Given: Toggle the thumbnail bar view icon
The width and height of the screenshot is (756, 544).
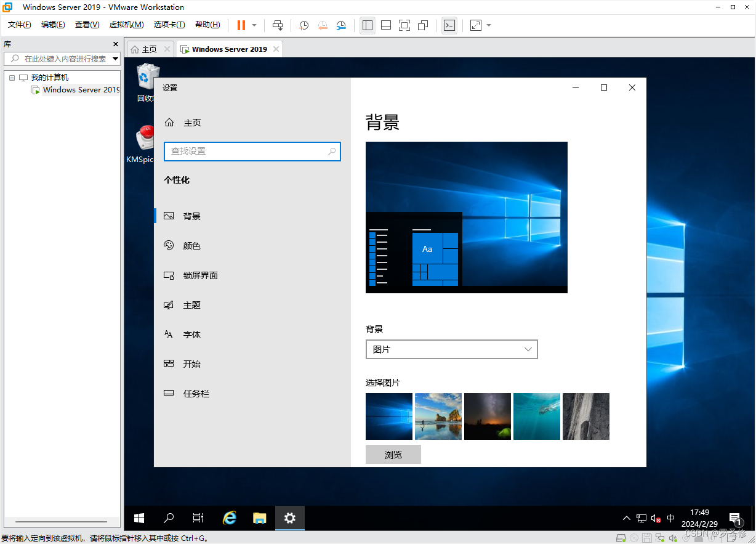Looking at the screenshot, I should pyautogui.click(x=386, y=25).
